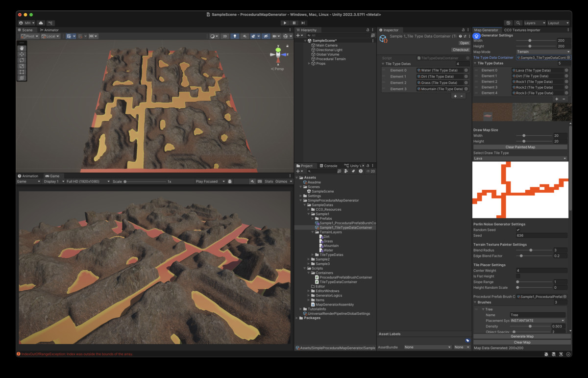Click the Step frame button
Viewport: 588px width, 378px height.
pos(303,23)
